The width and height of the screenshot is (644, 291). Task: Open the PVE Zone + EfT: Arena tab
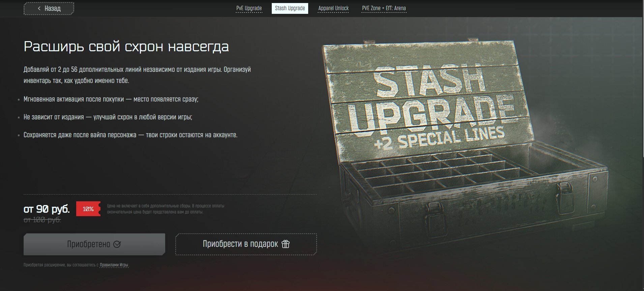point(384,8)
